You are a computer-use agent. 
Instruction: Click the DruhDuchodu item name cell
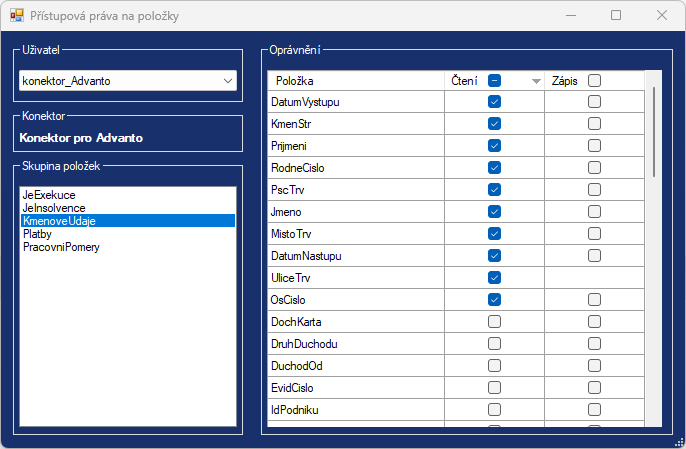(356, 344)
